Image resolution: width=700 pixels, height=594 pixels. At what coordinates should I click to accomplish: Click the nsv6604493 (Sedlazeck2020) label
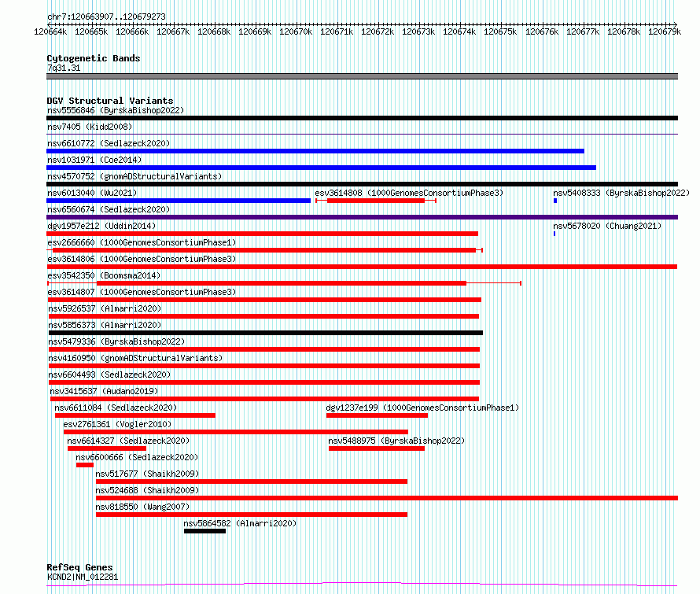(109, 374)
